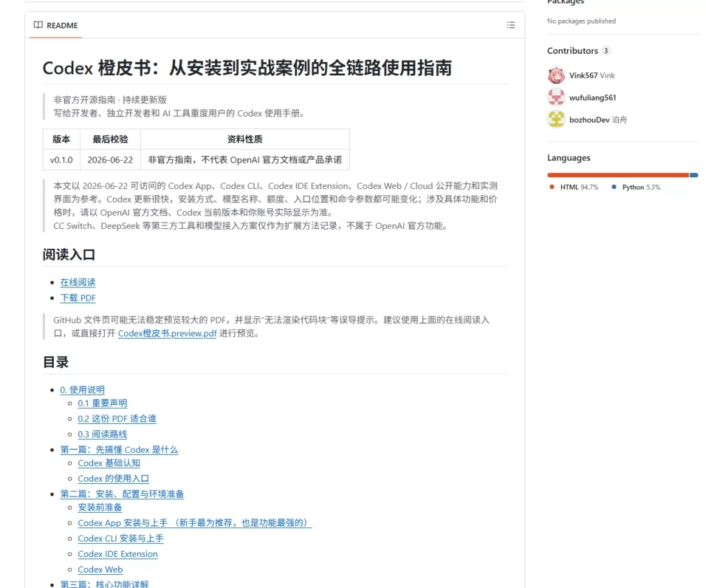This screenshot has height=588, width=706.
Task: Open the 下载 PDF link
Action: coord(78,298)
